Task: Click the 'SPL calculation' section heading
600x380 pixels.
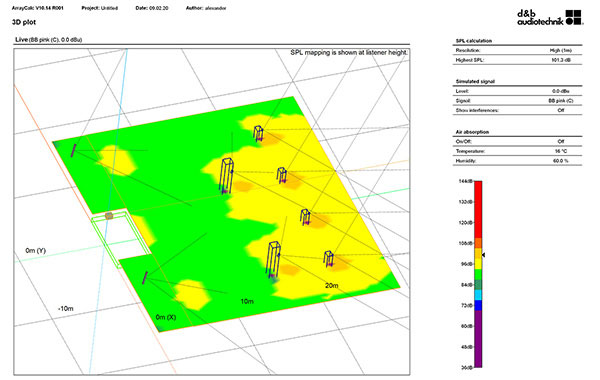Action: 474,41
